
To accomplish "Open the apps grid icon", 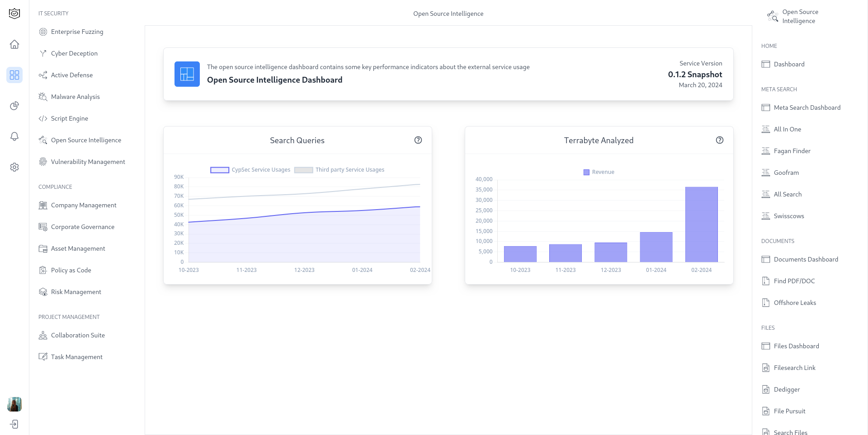I will tap(14, 75).
